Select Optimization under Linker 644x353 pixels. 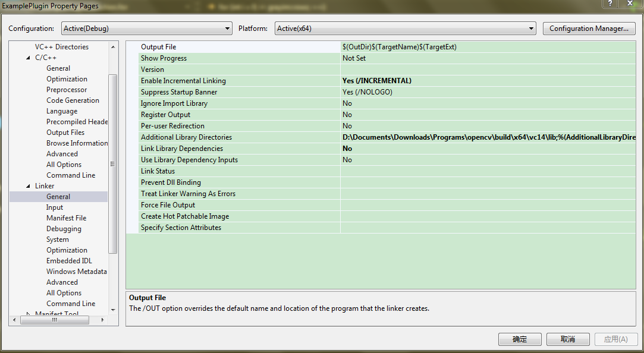point(67,250)
